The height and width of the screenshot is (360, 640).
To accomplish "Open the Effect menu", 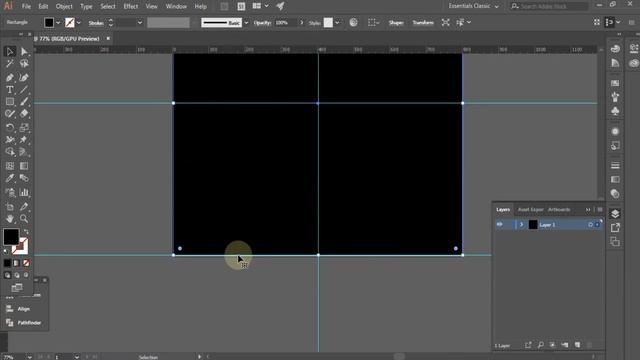I will pyautogui.click(x=131, y=7).
